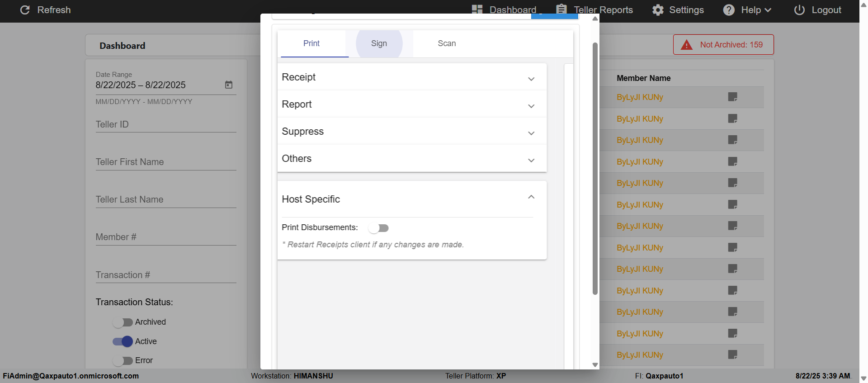This screenshot has width=868, height=383.
Task: Click the Date Range value 8/22/2025 – 8/22/2025
Action: [141, 85]
